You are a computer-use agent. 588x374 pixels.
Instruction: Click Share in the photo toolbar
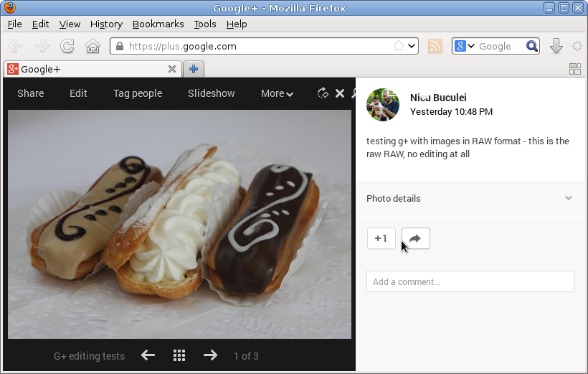[30, 93]
